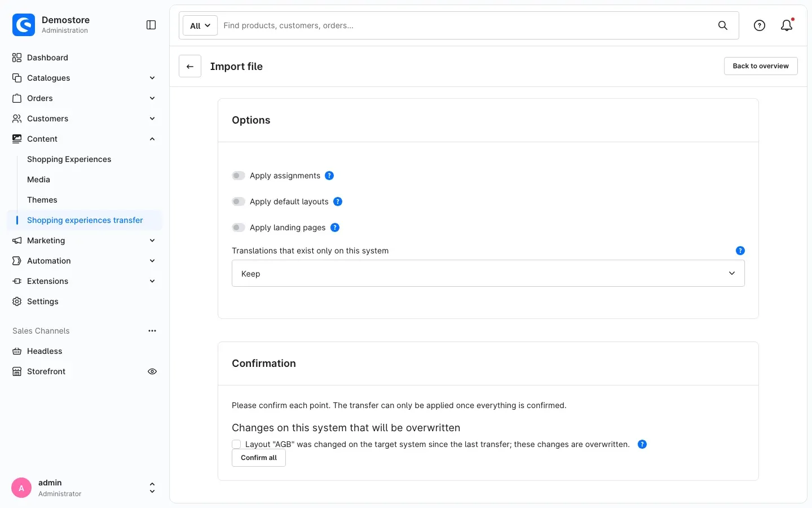The height and width of the screenshot is (508, 812).
Task: Enable Apply landing pages toggle
Action: (x=239, y=227)
